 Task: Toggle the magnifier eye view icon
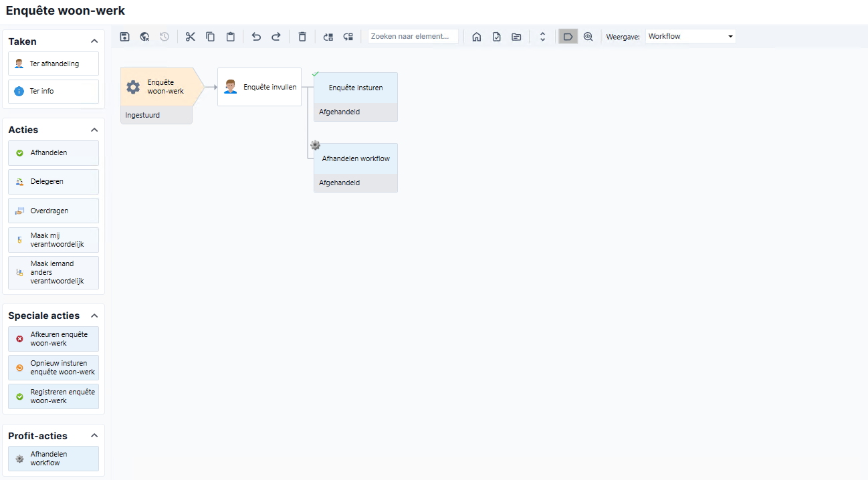[x=588, y=37]
